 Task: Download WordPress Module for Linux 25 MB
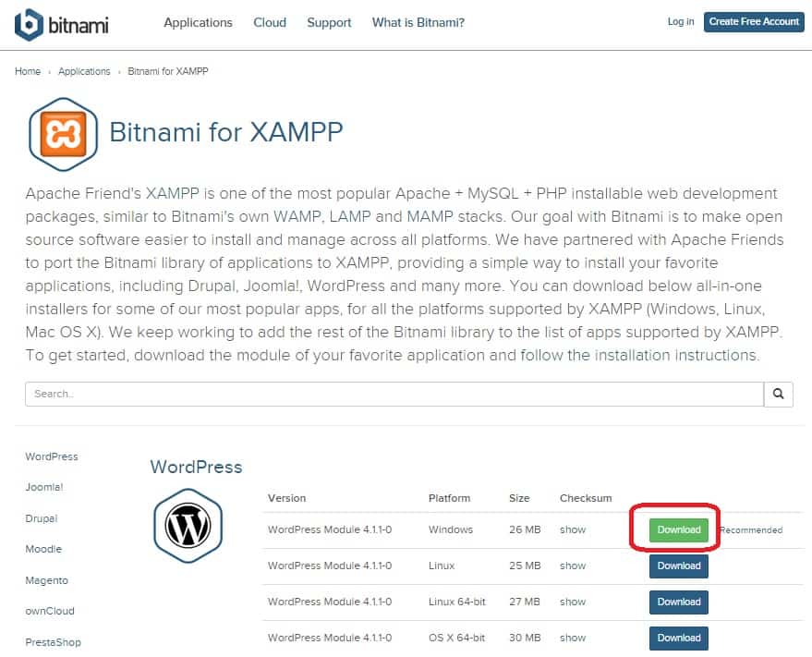point(678,566)
